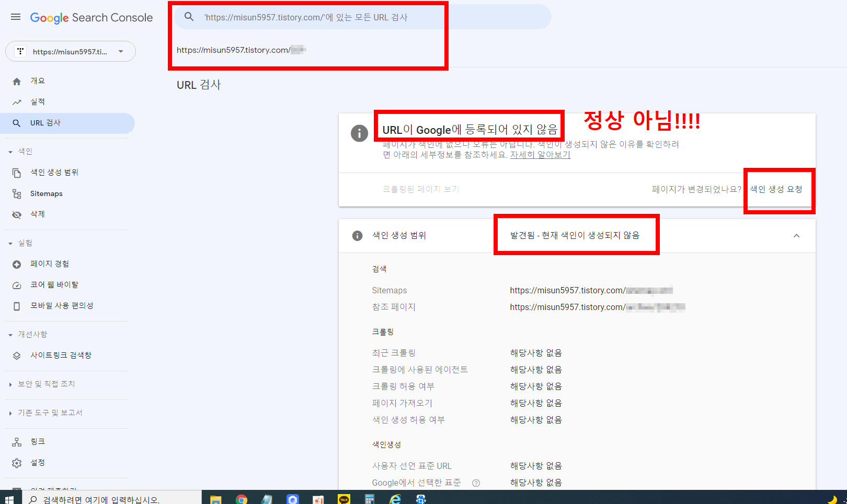Image resolution: width=847 pixels, height=504 pixels.
Task: Open 코어 웹 바이탈 report
Action: pos(54,284)
